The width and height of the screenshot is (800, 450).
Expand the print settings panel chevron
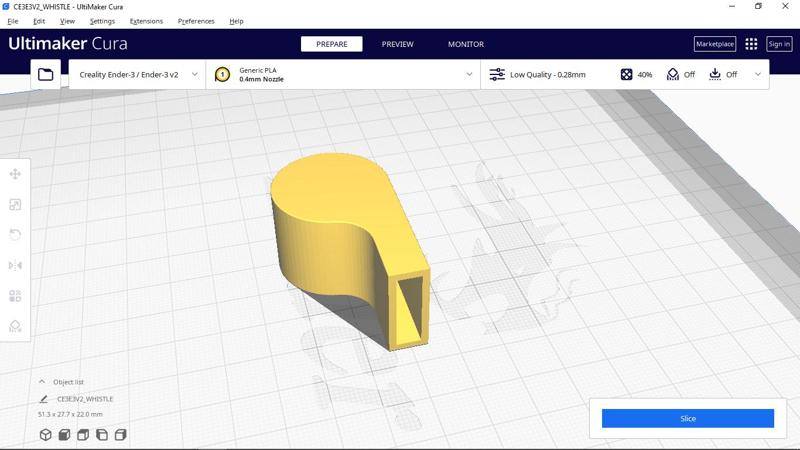758,74
